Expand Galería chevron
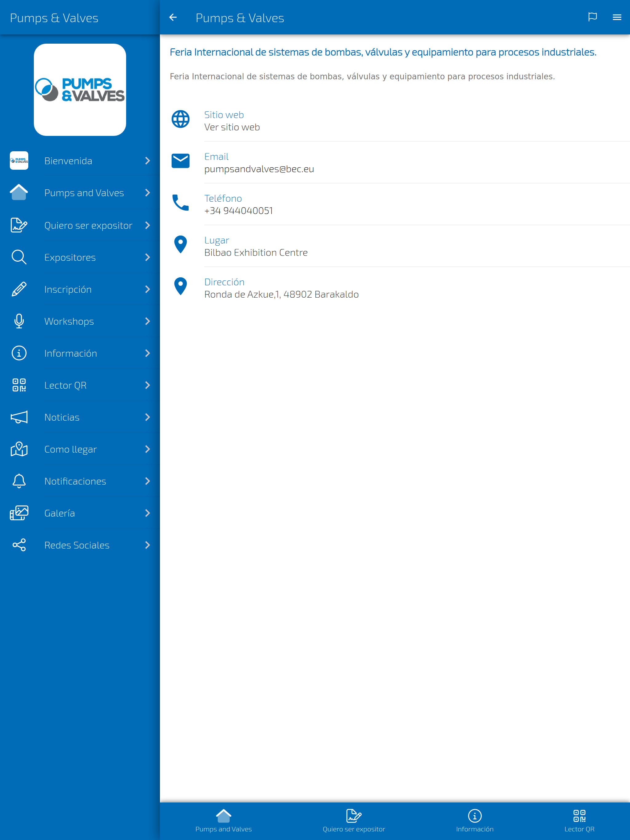The width and height of the screenshot is (630, 840). (147, 513)
